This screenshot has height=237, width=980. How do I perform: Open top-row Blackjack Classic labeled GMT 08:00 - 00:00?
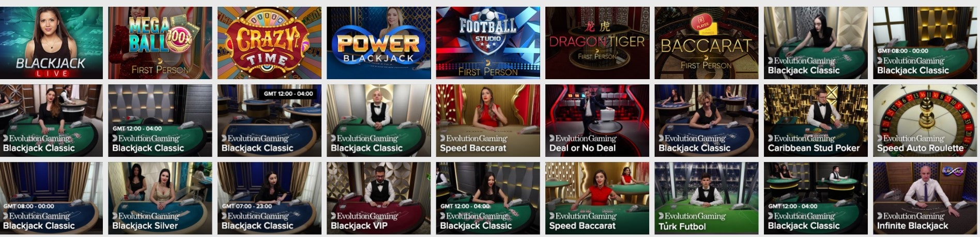[x=925, y=43]
